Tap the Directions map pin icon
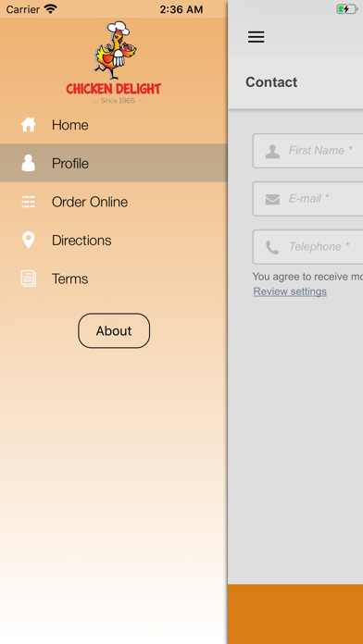This screenshot has height=644, width=363. tap(29, 240)
